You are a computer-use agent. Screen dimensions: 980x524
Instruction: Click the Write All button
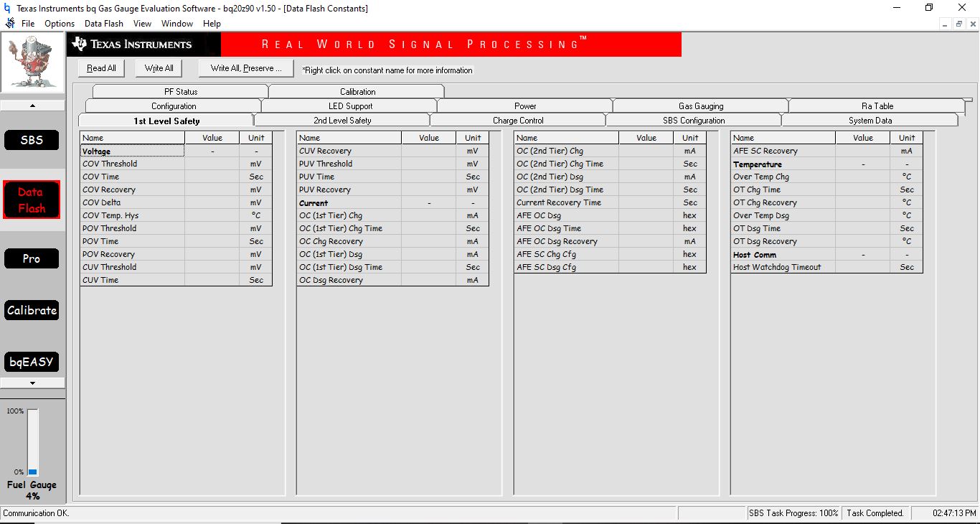[x=159, y=68]
